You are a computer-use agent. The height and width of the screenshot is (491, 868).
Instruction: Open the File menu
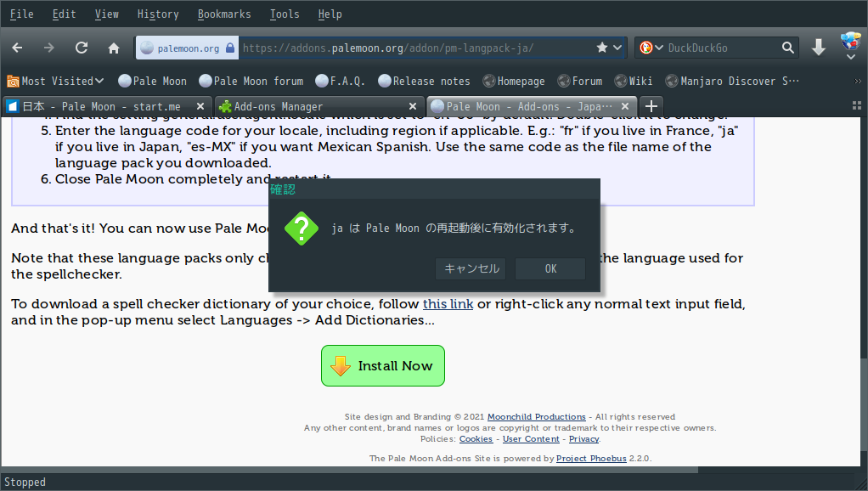coord(21,14)
